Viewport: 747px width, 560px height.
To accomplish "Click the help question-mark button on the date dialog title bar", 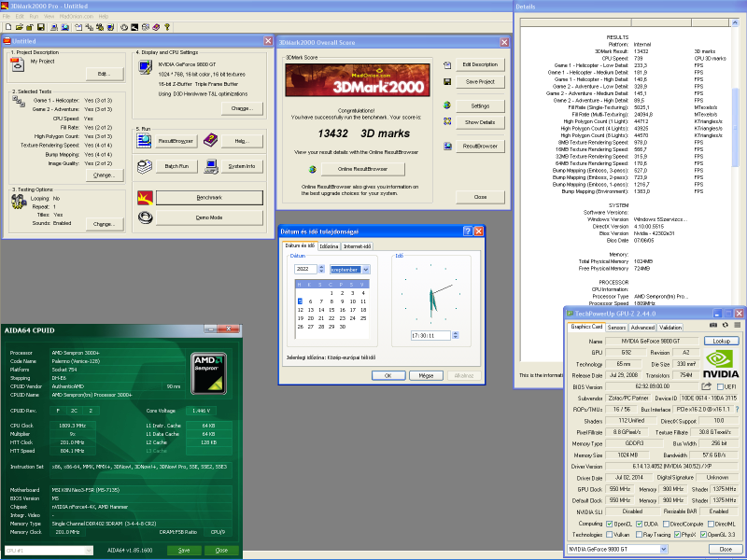I will tap(468, 231).
